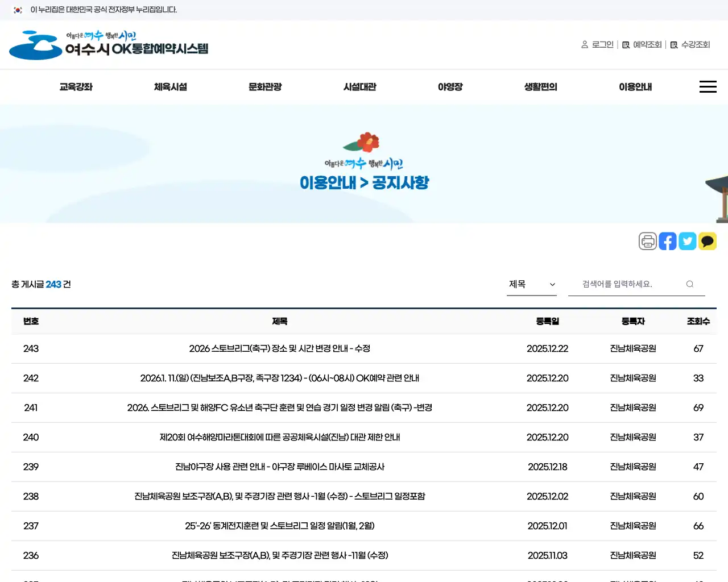Open the 야영장 menu
The width and height of the screenshot is (728, 582).
click(450, 86)
